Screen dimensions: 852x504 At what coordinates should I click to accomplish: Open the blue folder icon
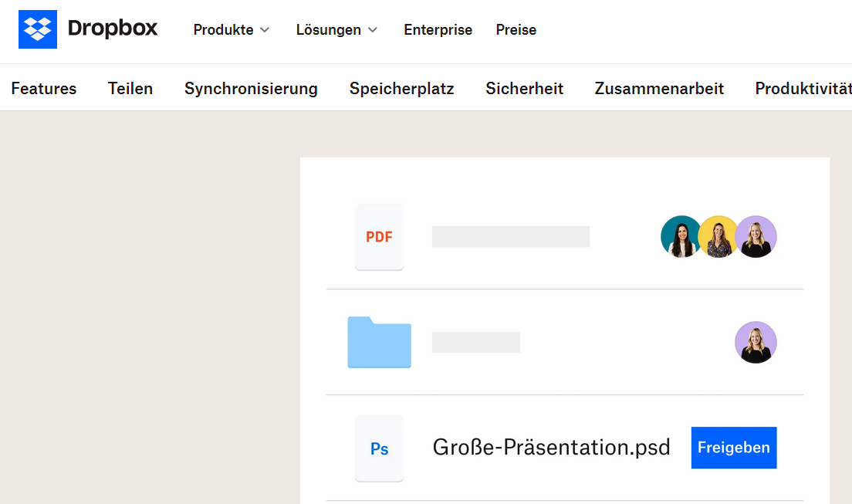pyautogui.click(x=379, y=342)
